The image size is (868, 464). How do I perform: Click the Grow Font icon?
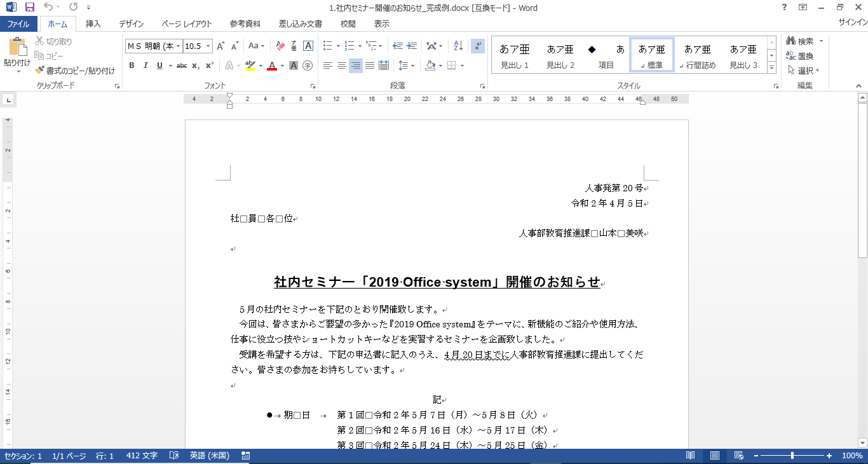(x=220, y=46)
